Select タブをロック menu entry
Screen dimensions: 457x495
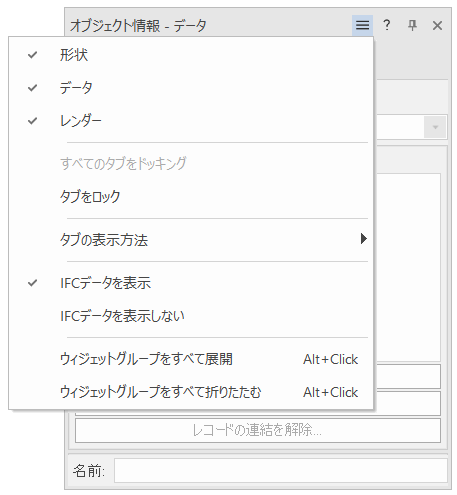click(x=191, y=196)
